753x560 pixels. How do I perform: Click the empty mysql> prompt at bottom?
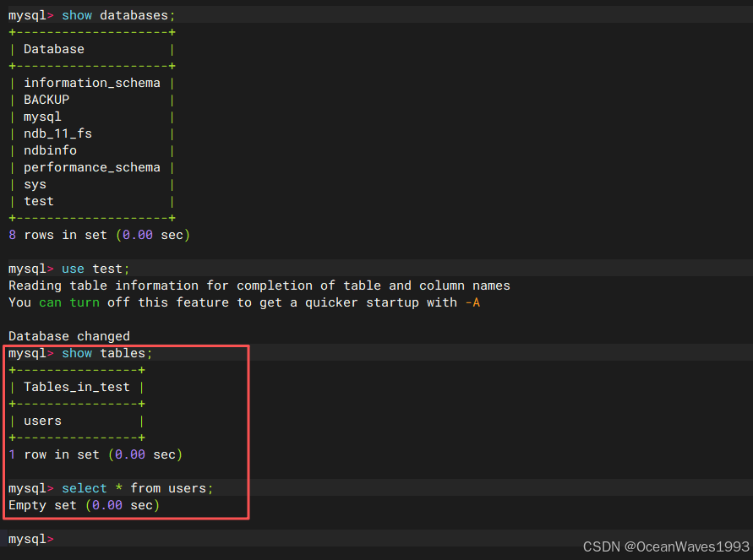click(31, 539)
